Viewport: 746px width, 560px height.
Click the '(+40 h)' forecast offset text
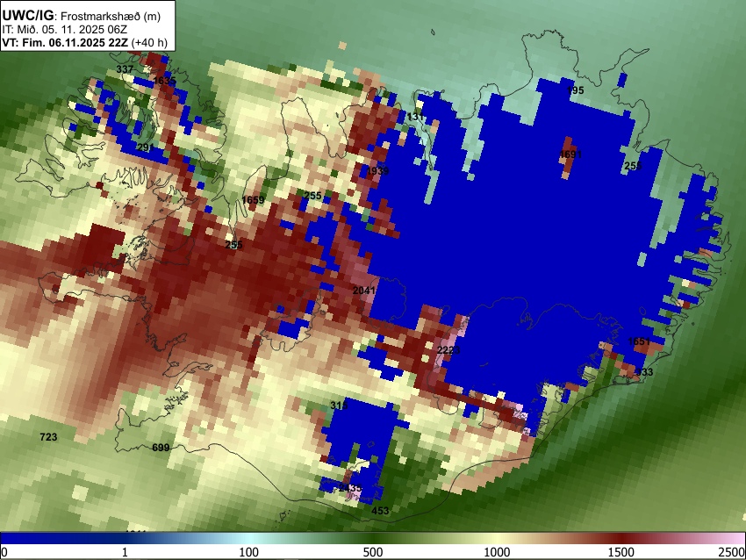pyautogui.click(x=149, y=42)
